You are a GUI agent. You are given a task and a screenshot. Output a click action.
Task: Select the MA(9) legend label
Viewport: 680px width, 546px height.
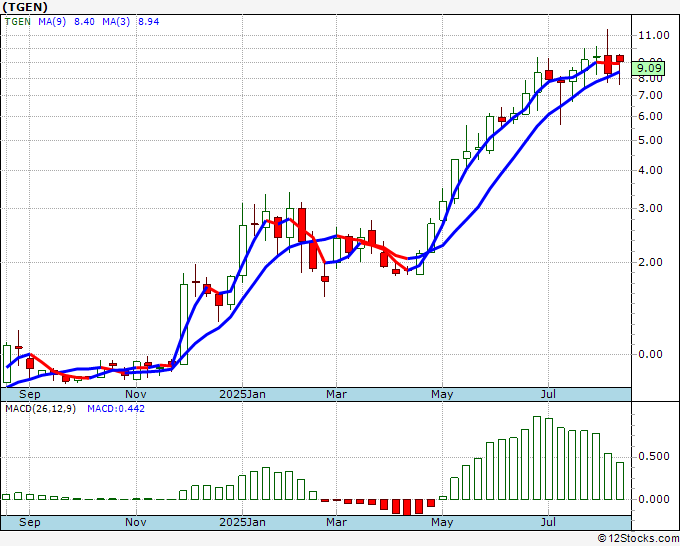tap(52, 22)
